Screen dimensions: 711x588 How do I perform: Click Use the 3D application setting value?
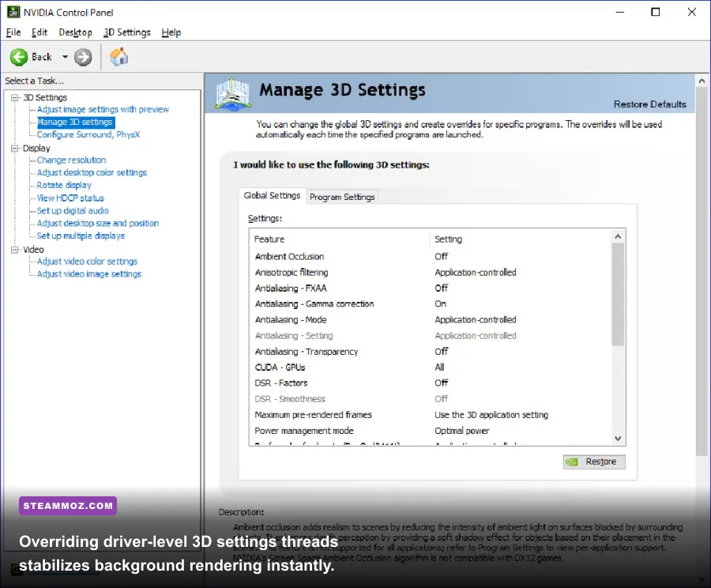click(491, 415)
